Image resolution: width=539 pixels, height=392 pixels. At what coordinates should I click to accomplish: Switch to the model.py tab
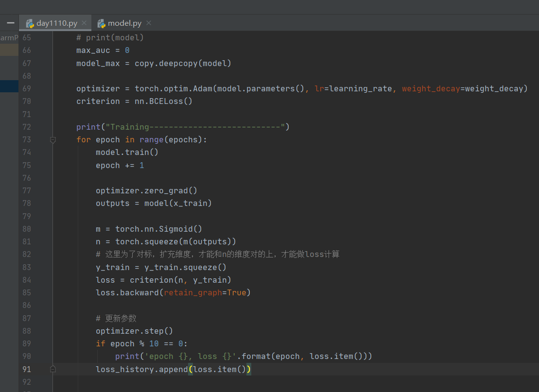click(x=124, y=23)
